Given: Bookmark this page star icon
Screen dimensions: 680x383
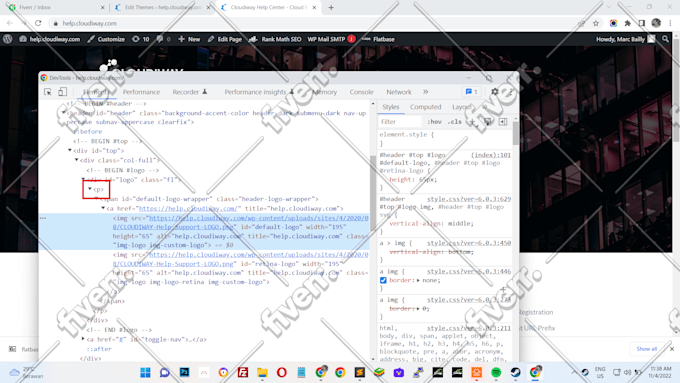Looking at the screenshot, I should [596, 23].
